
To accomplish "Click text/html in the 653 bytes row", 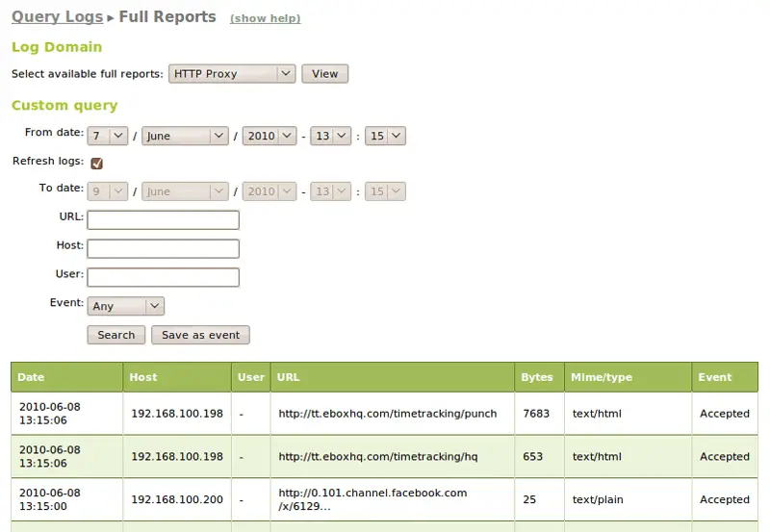I will (x=629, y=456).
